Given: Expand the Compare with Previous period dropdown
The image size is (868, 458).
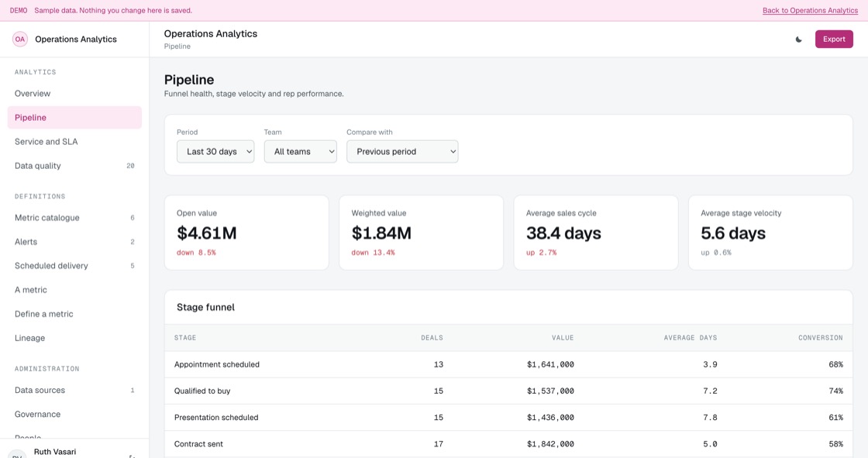Looking at the screenshot, I should click(x=402, y=151).
